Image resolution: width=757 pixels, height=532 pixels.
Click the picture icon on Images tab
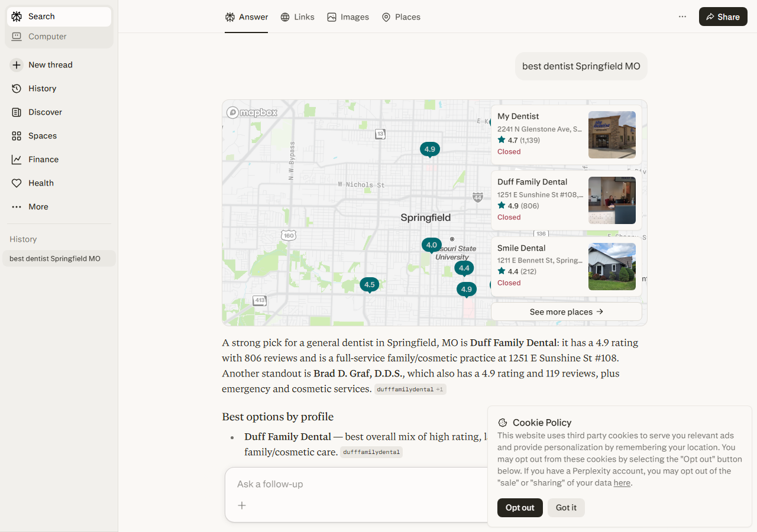[332, 17]
